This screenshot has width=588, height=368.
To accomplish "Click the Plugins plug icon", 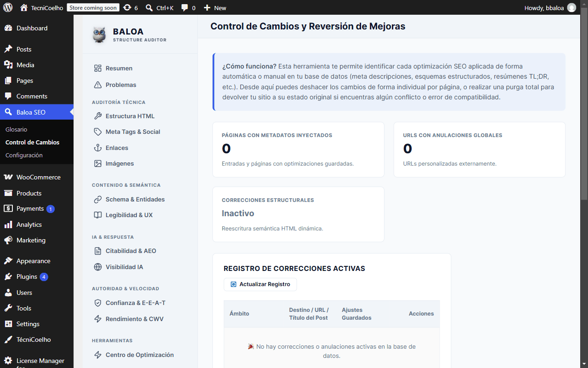I will point(8,276).
